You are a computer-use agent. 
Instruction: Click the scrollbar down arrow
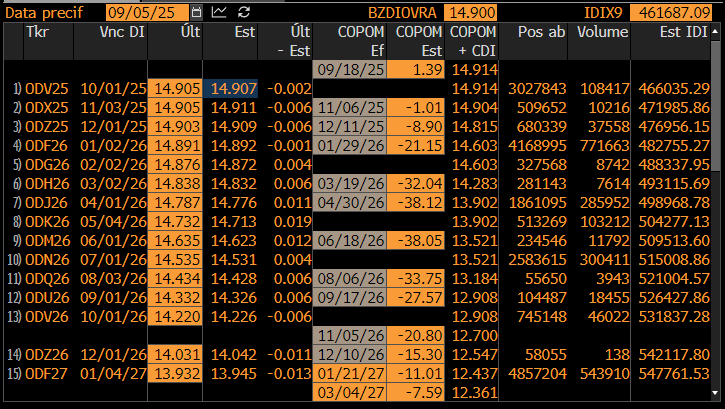point(716,393)
